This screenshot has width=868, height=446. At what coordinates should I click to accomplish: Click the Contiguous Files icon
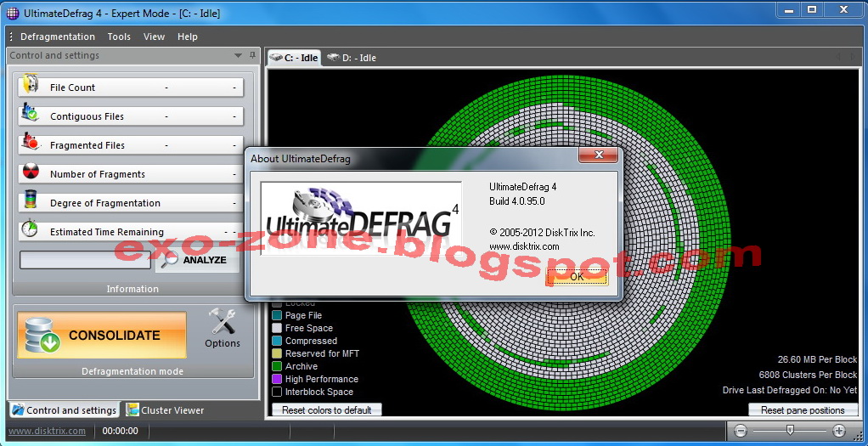pyautogui.click(x=30, y=113)
